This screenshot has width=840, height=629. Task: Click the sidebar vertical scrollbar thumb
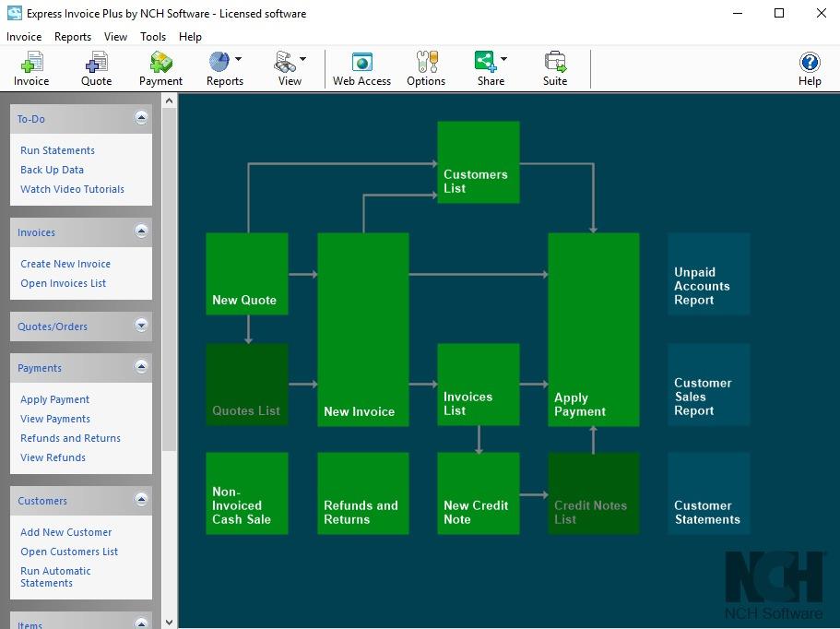tap(170, 279)
